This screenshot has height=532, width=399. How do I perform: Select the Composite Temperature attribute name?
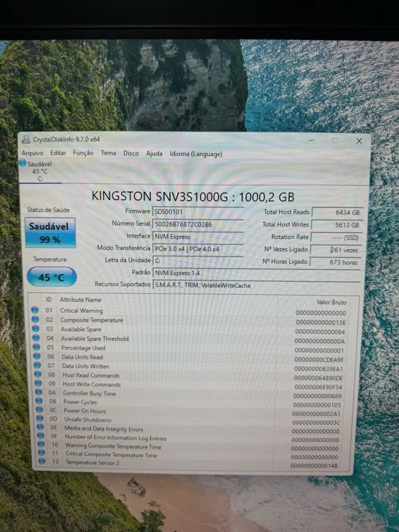(x=92, y=320)
